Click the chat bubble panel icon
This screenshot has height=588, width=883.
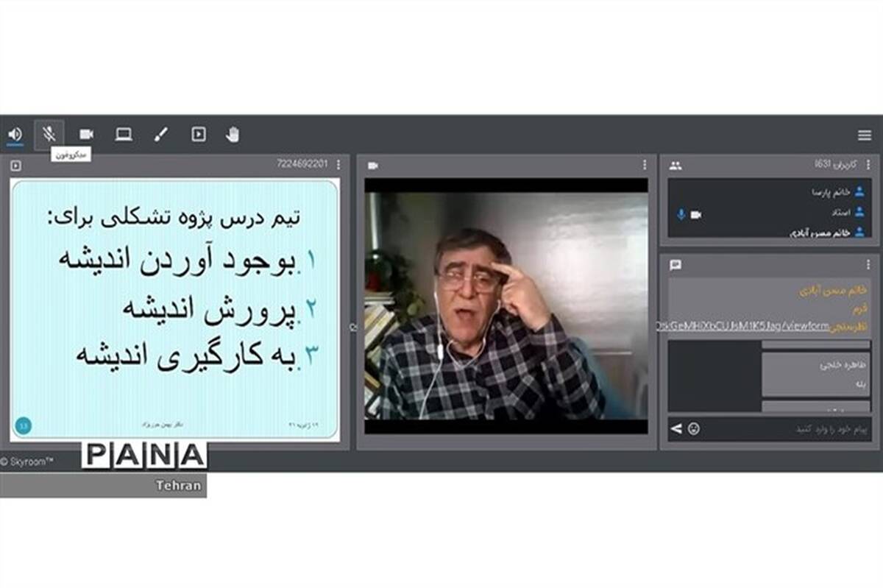675,265
